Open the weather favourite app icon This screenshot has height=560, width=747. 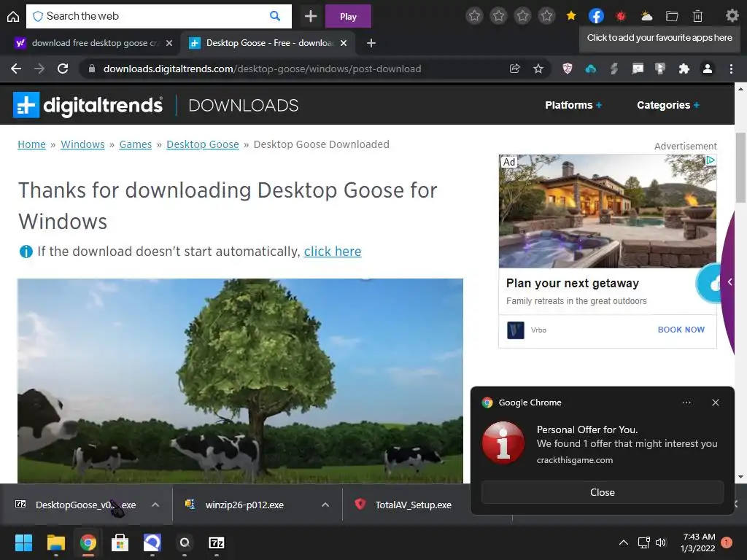(x=646, y=16)
